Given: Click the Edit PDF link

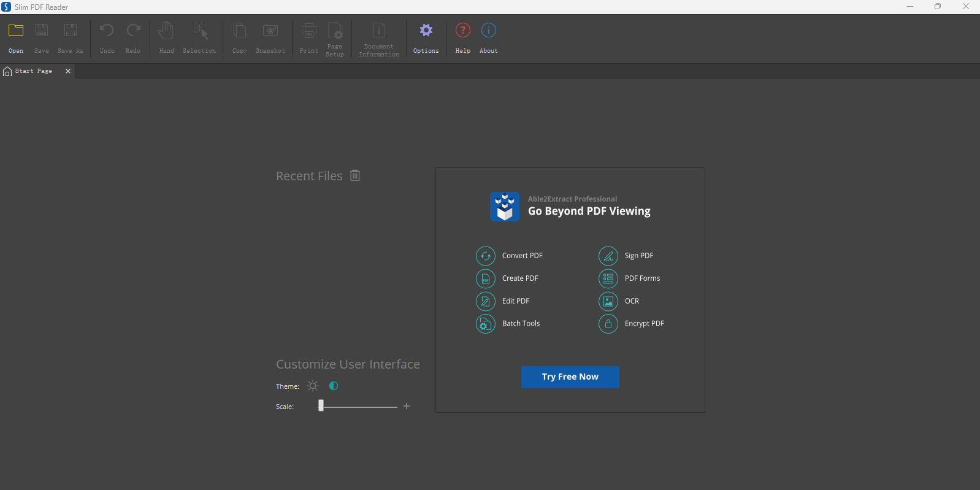Looking at the screenshot, I should point(515,301).
